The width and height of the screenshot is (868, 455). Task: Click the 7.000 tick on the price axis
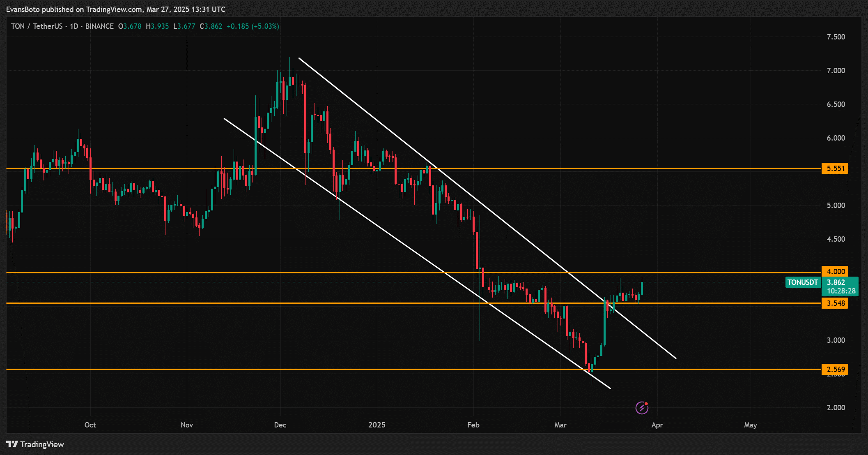[x=836, y=71]
